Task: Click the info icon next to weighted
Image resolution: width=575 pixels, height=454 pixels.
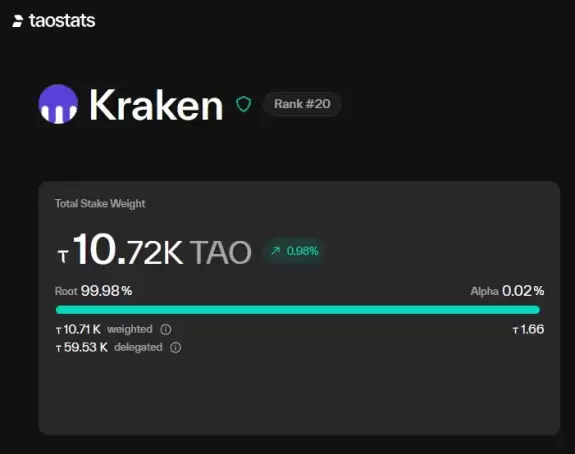Action: pos(166,329)
